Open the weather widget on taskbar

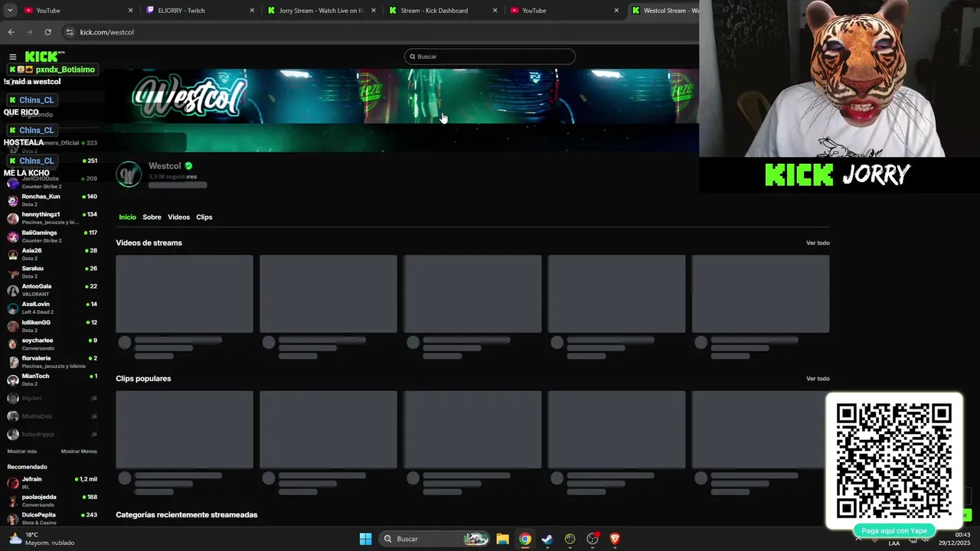(42, 539)
